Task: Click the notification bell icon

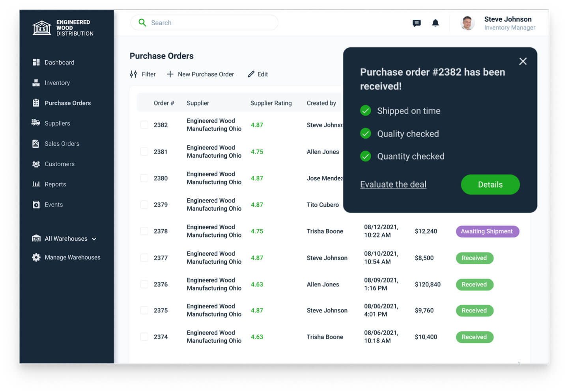Action: [x=435, y=23]
